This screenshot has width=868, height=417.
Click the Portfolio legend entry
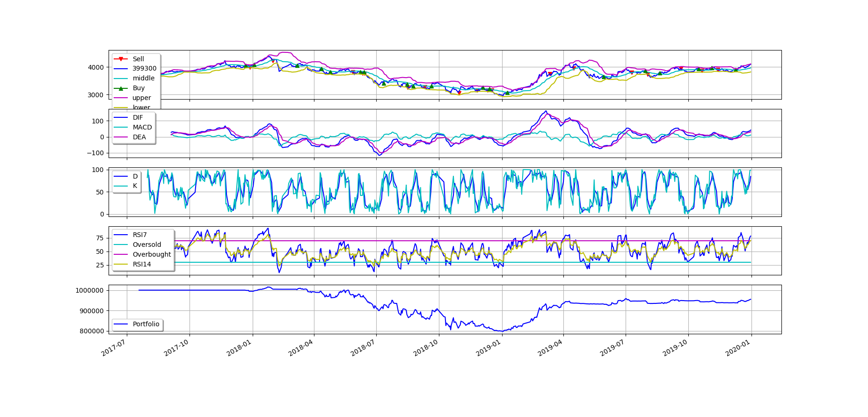(137, 324)
